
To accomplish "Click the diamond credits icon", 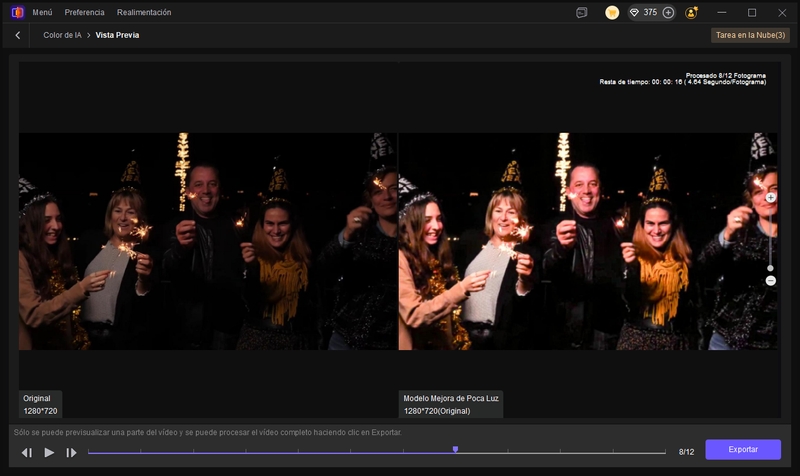I will (633, 13).
